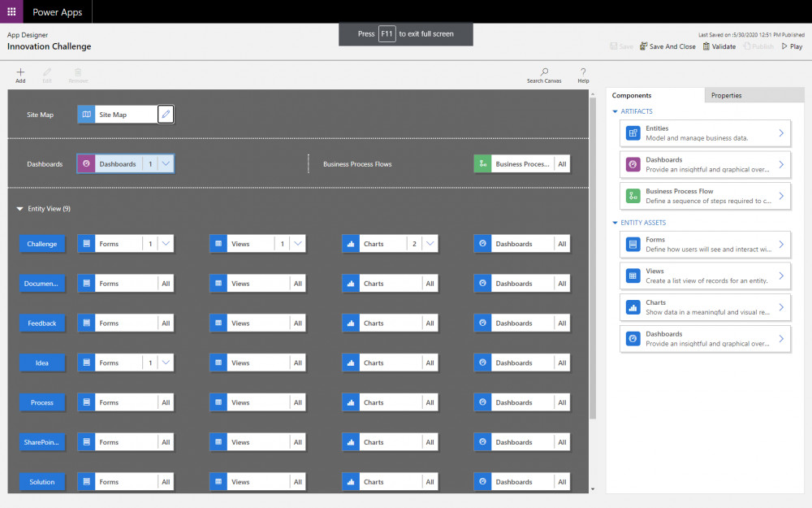The image size is (812, 508).
Task: Open Entities artifact in Components panel
Action: click(705, 133)
